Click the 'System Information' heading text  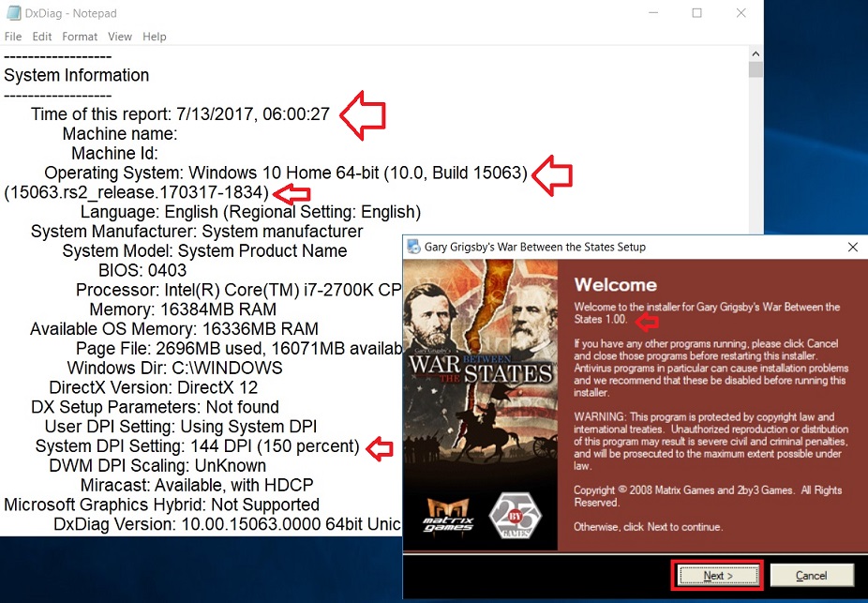pos(76,75)
